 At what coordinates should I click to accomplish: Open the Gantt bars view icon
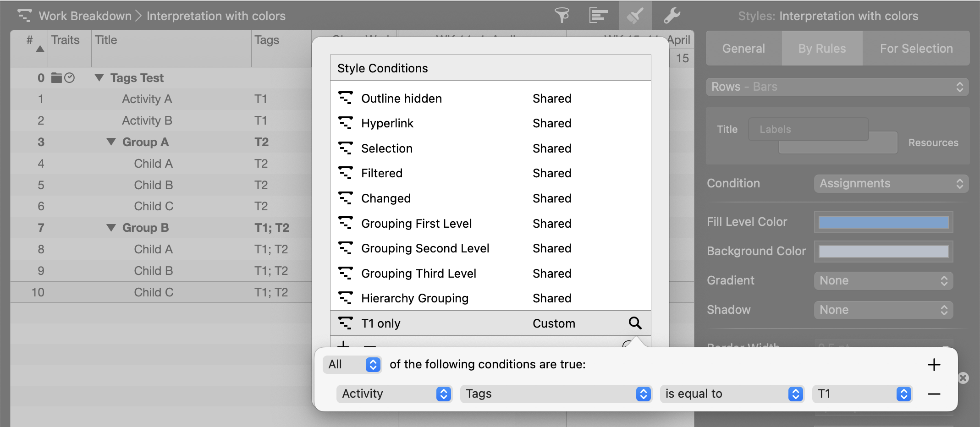click(598, 16)
